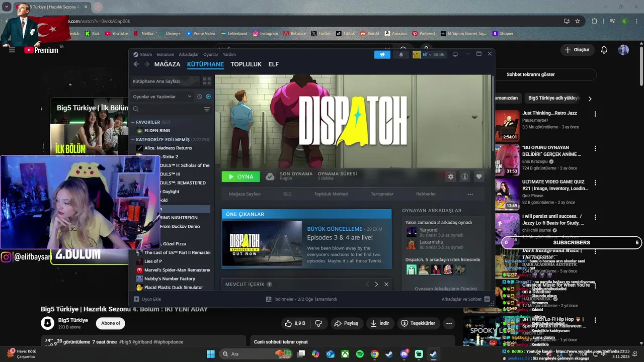Open the Görünüm menu in Steam

pyautogui.click(x=165, y=54)
